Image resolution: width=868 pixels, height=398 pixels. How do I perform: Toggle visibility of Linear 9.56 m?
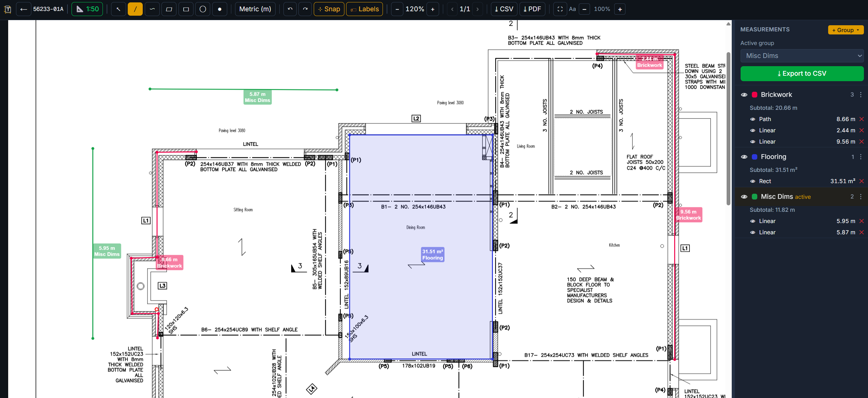coord(753,142)
